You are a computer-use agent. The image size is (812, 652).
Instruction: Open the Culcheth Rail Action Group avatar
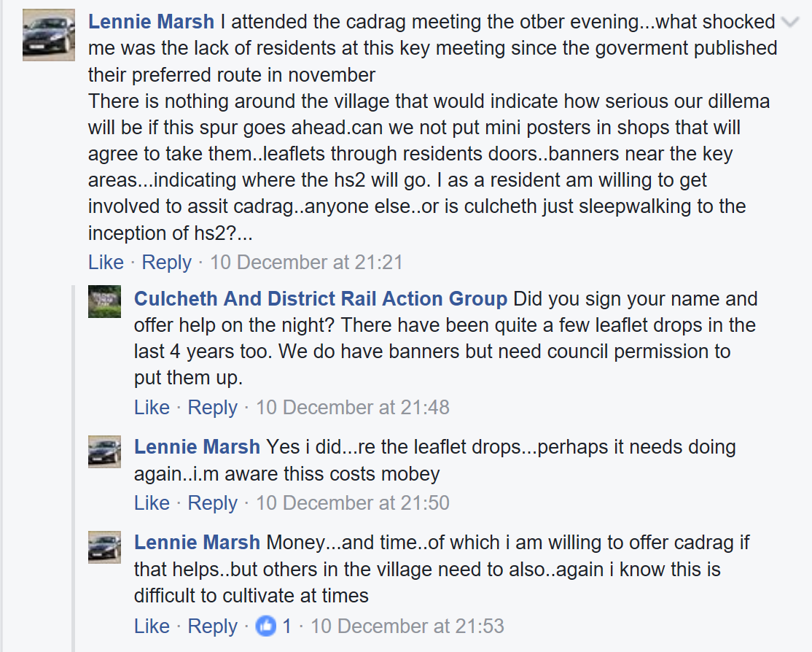(x=104, y=301)
